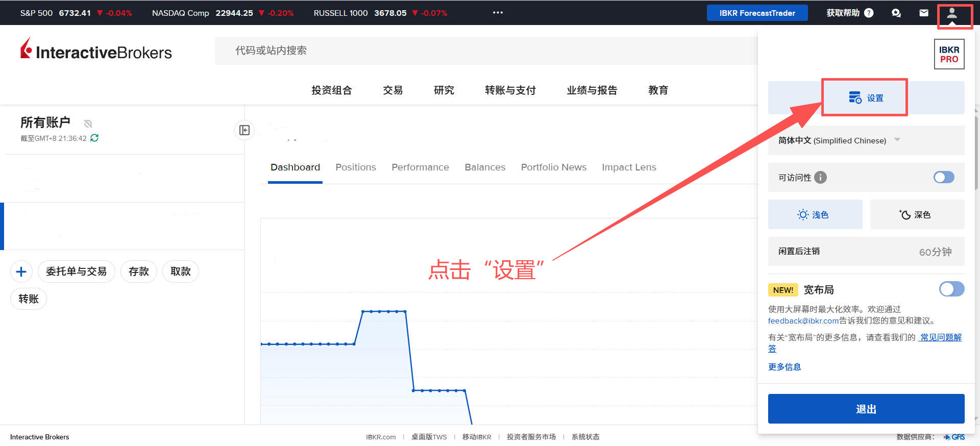Click the refresh icon beside the timestamp
This screenshot has height=446, width=980.
[x=94, y=138]
